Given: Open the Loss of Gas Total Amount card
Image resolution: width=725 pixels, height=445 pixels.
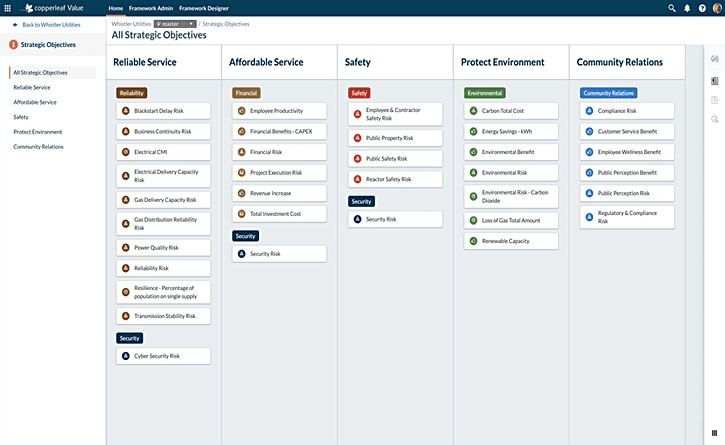Looking at the screenshot, I should click(x=511, y=221).
